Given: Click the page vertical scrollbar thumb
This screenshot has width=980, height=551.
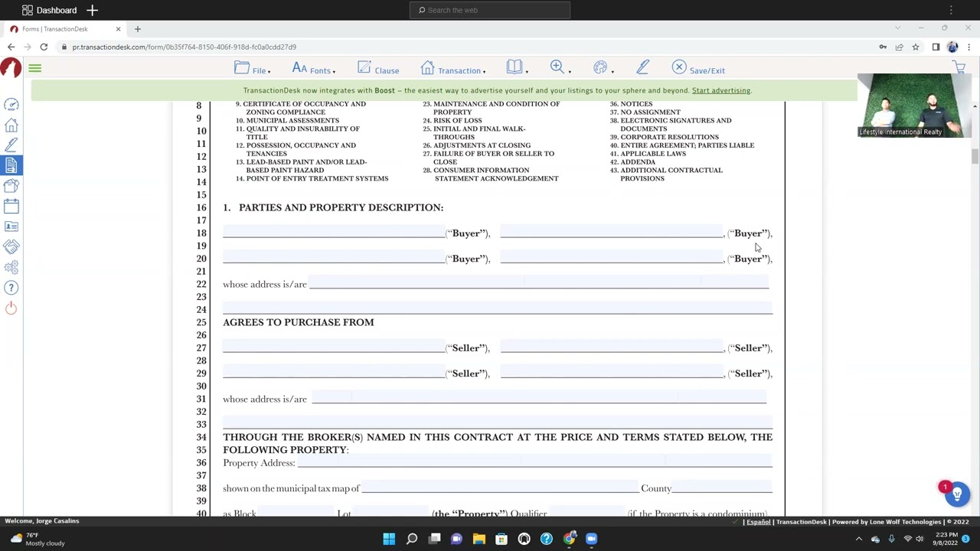Looking at the screenshot, I should click(975, 156).
